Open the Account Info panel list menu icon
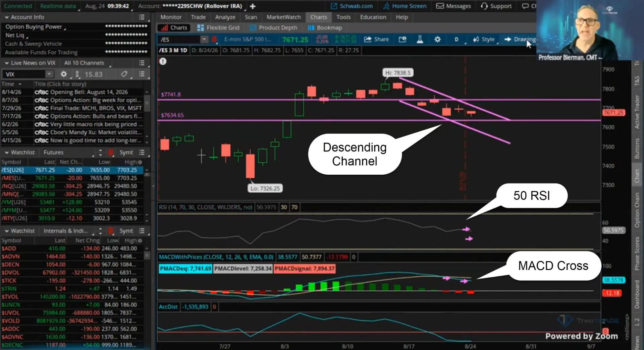The height and width of the screenshot is (350, 644). click(x=142, y=17)
